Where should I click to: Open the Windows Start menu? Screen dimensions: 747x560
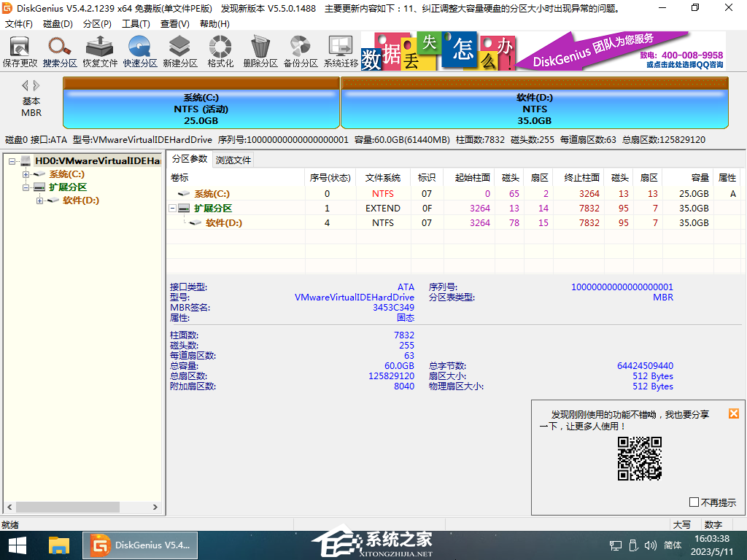18,545
